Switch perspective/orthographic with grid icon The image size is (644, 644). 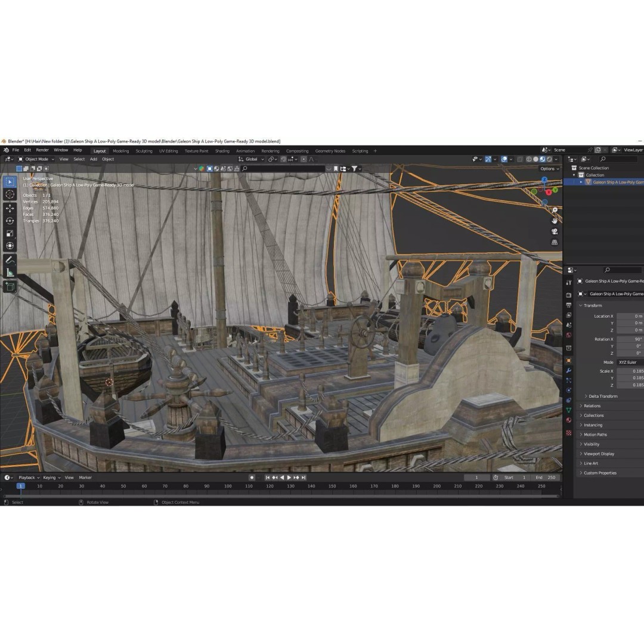click(x=555, y=242)
